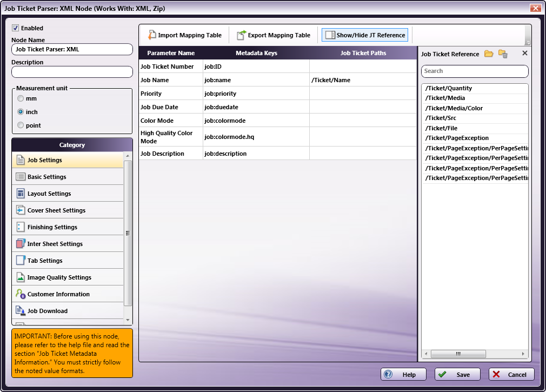Click the Import Mapping Table icon
Image resolution: width=546 pixels, height=392 pixels.
click(152, 35)
